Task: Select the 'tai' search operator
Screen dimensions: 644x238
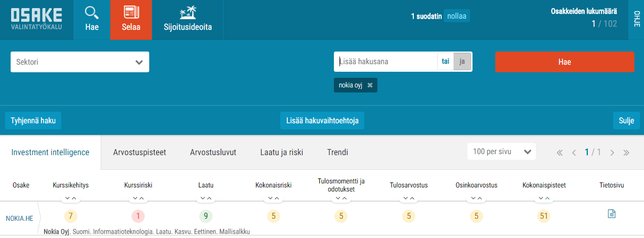Action: 445,62
